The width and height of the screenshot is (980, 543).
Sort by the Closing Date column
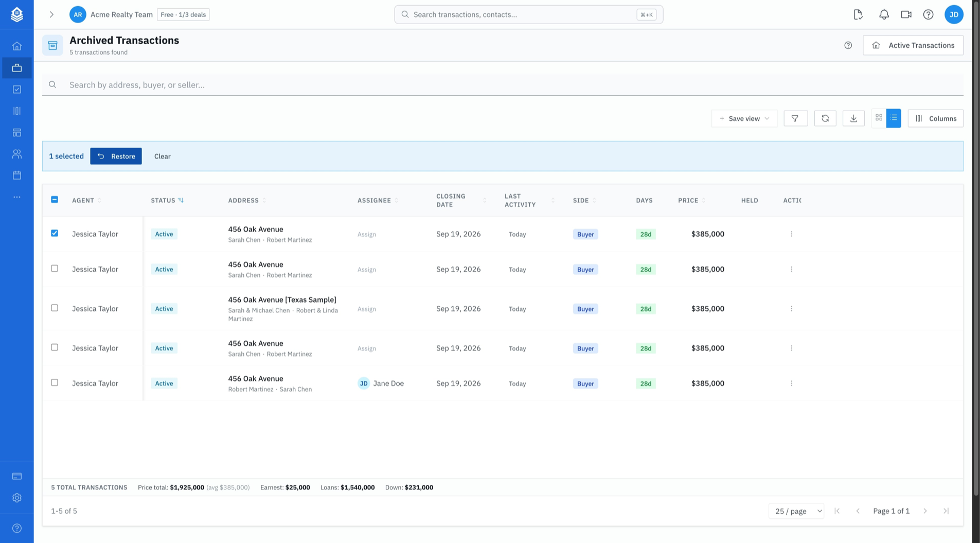pos(461,200)
